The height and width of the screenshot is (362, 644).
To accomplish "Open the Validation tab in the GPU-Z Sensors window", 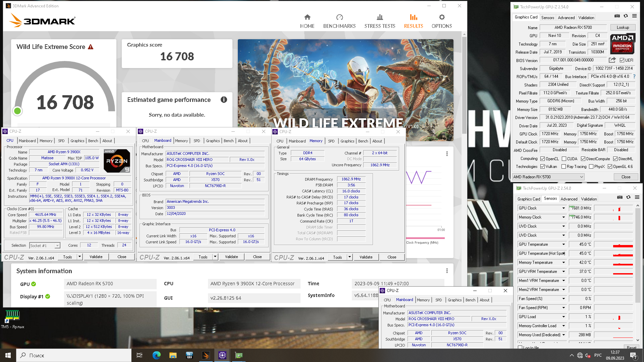I will [589, 199].
